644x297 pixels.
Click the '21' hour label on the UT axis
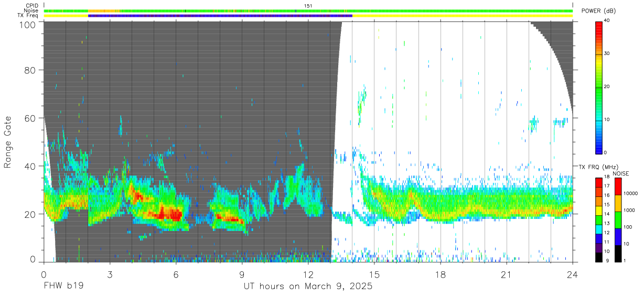507,274
